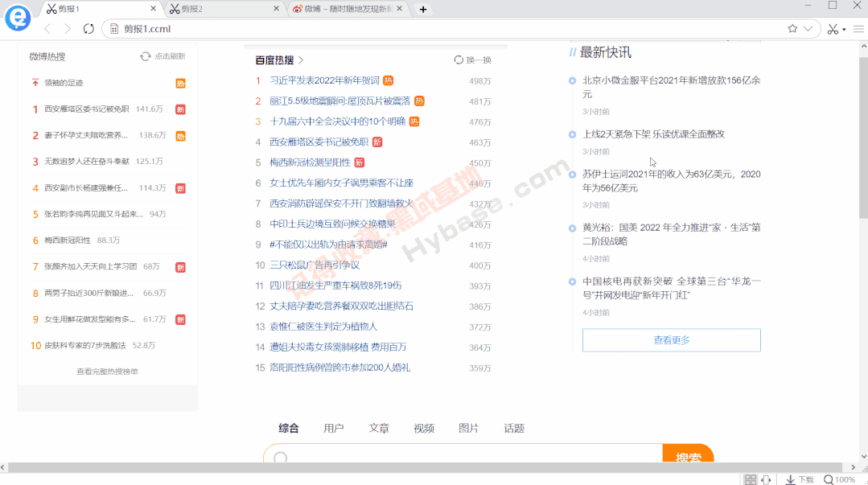Expand the dropdown chevron next to the star
Image resolution: width=868 pixels, height=485 pixels.
(x=808, y=29)
